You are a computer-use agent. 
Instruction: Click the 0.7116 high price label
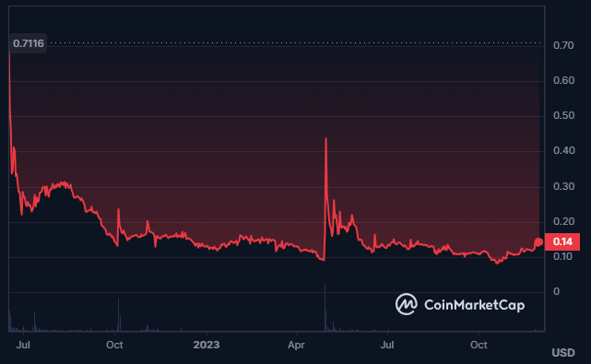[29, 43]
